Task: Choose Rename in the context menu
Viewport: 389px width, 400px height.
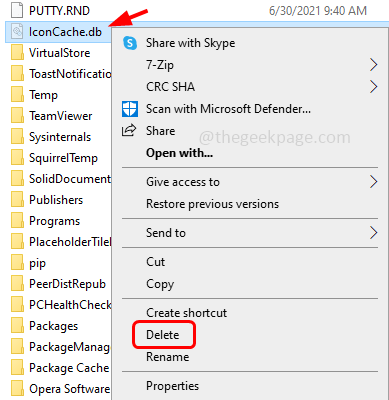Action: (168, 357)
